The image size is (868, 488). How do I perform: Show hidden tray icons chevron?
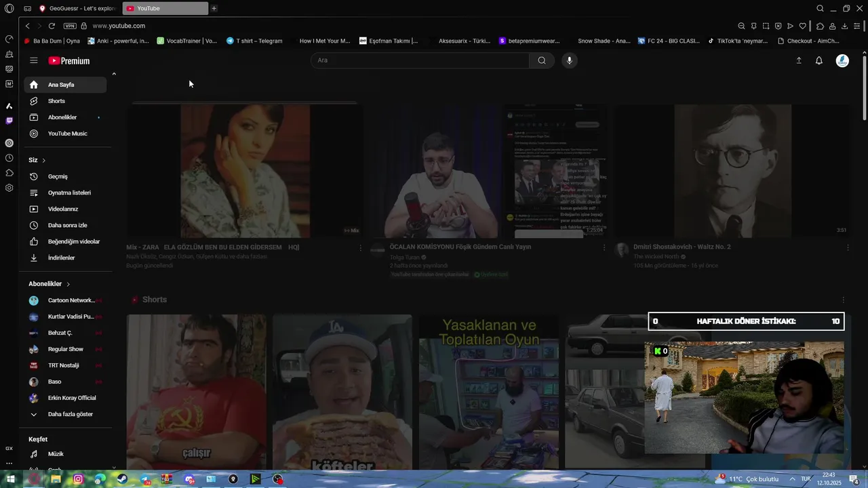click(792, 479)
